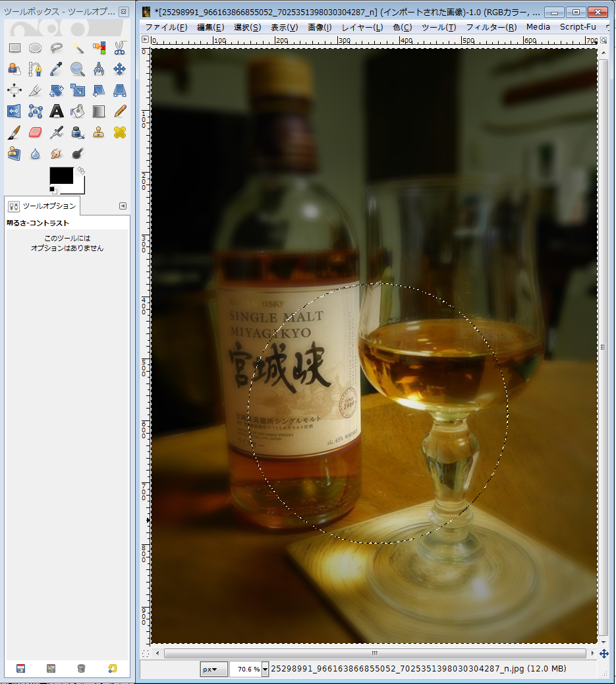Toggle Quick Mask at canvas bottom-left corner
The image size is (616, 684).
[146, 654]
